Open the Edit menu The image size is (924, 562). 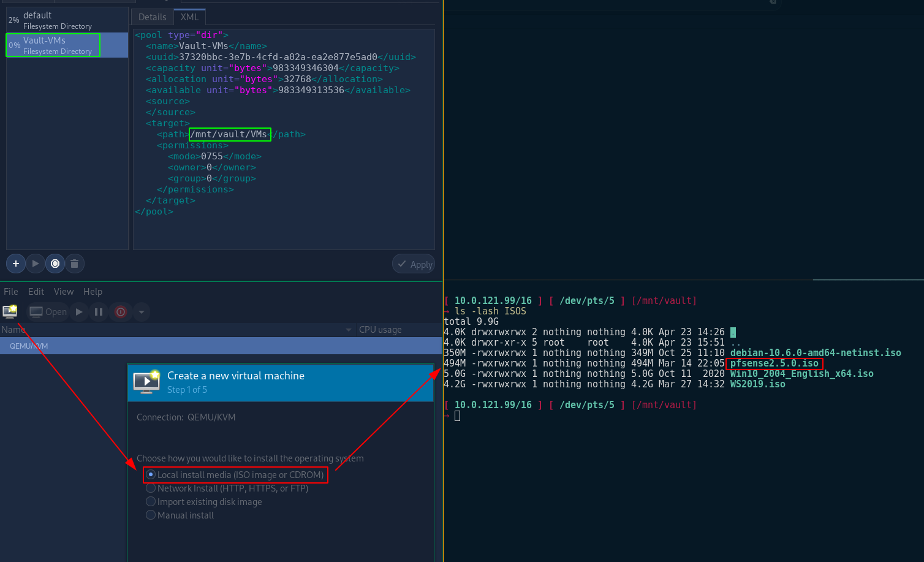pos(36,292)
